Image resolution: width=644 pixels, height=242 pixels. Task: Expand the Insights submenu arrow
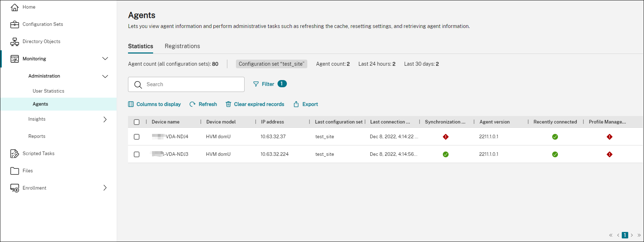(105, 119)
